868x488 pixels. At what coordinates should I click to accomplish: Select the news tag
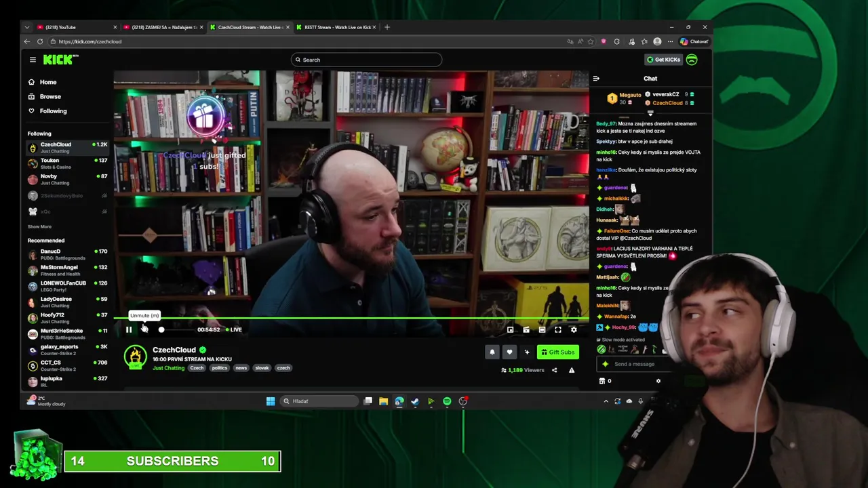click(x=241, y=368)
